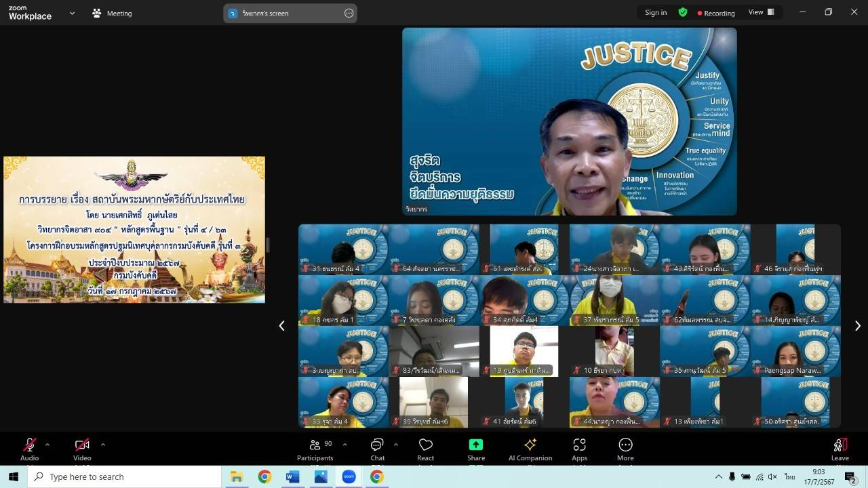Select participant tile 13 เพียงพิชา ส้ม1
The height and width of the screenshot is (488, 868).
click(705, 402)
